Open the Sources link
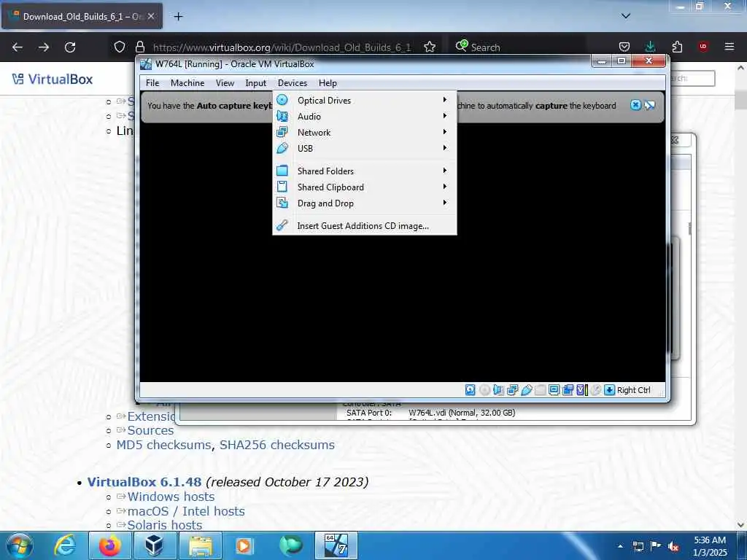 150,430
